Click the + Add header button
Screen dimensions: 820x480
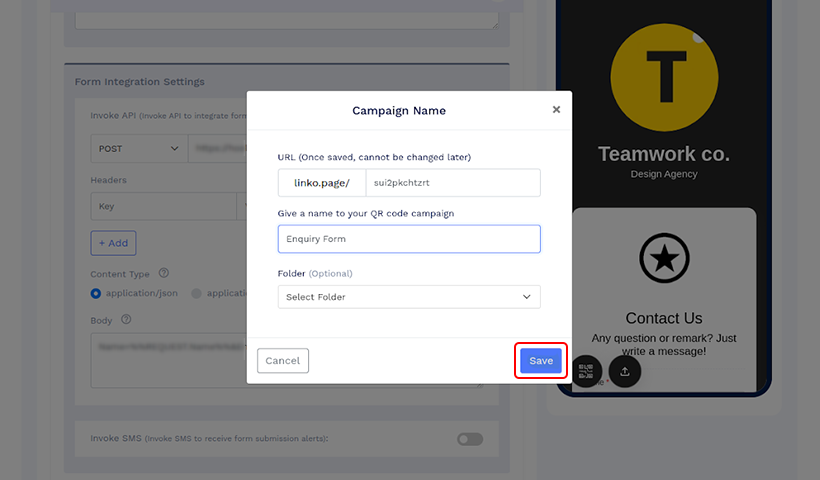[x=113, y=243]
